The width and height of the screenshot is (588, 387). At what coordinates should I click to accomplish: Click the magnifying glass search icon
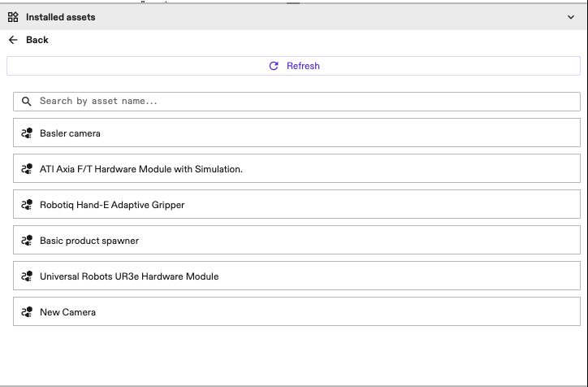[x=27, y=102]
